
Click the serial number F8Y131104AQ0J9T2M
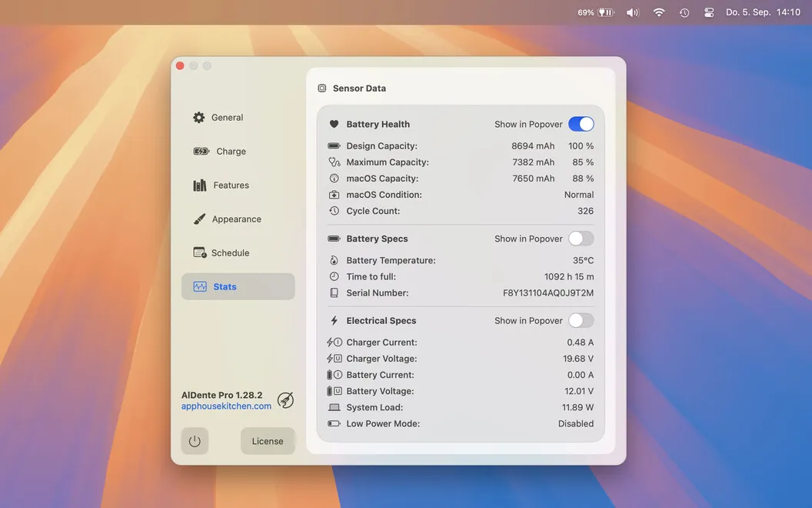click(548, 293)
